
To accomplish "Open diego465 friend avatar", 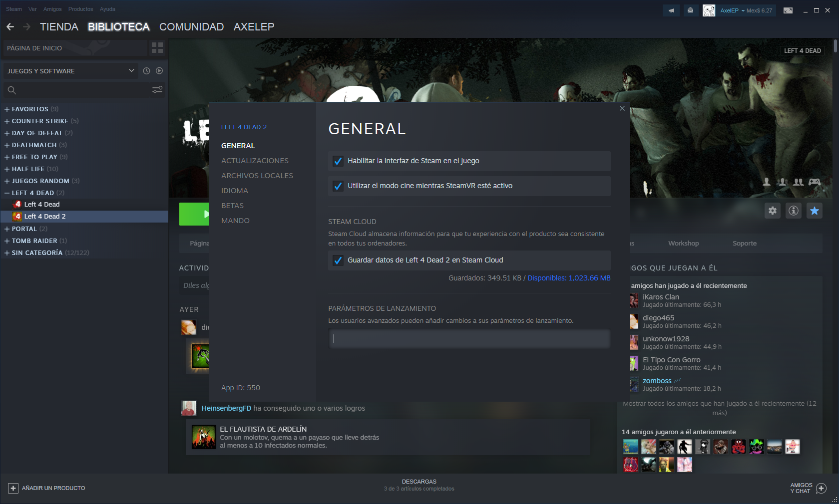I will [634, 321].
